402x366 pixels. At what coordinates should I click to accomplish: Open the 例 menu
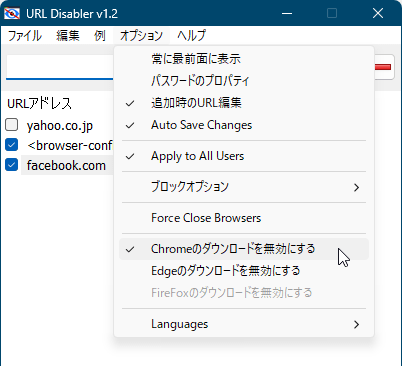[100, 35]
